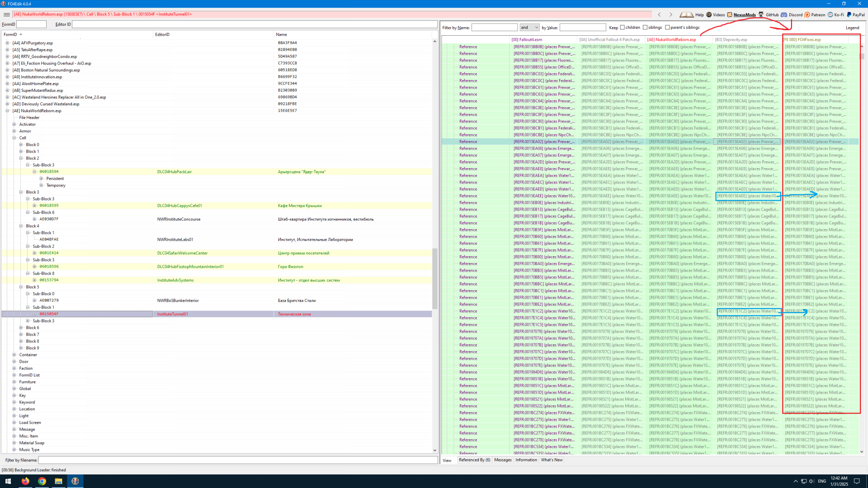Select the InstituteTunnel01 cell record

click(172, 314)
